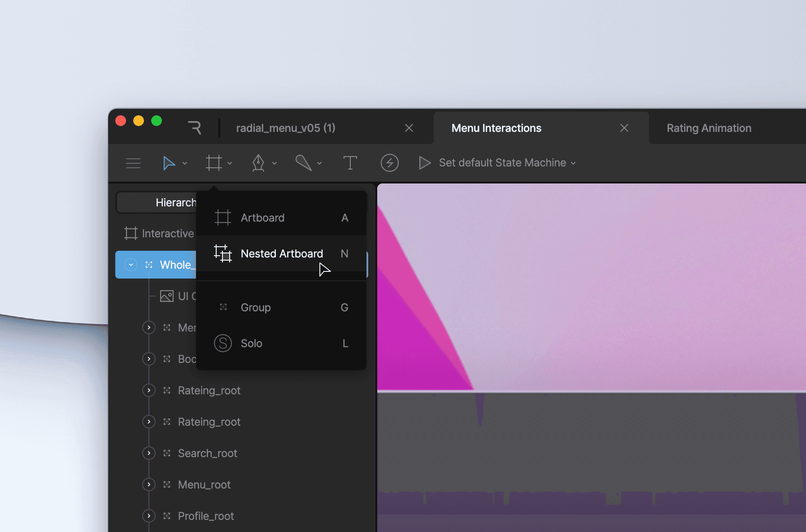Click the UI image layer icon
The image size is (806, 532).
(167, 296)
